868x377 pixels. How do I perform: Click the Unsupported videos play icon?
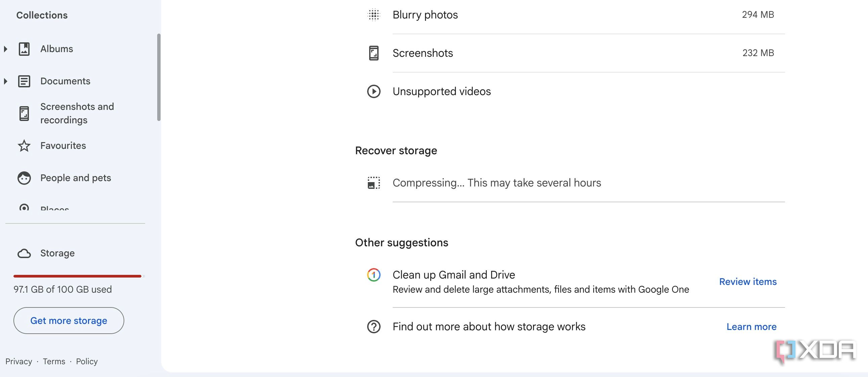tap(374, 91)
